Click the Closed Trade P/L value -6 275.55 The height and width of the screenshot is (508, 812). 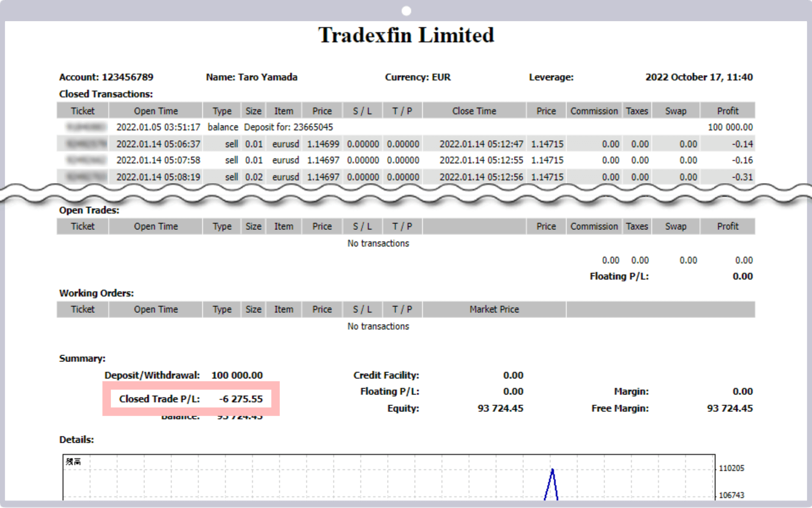click(x=241, y=399)
